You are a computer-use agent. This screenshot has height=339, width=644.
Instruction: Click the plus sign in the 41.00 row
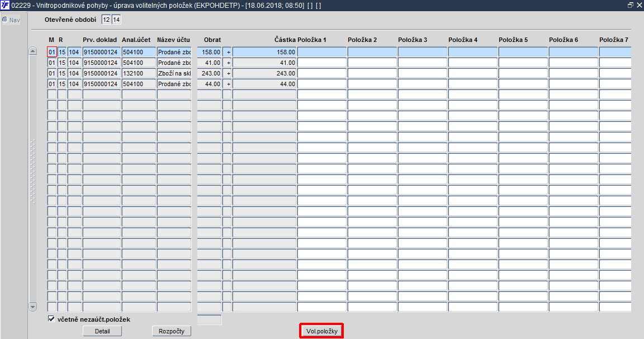(x=228, y=63)
